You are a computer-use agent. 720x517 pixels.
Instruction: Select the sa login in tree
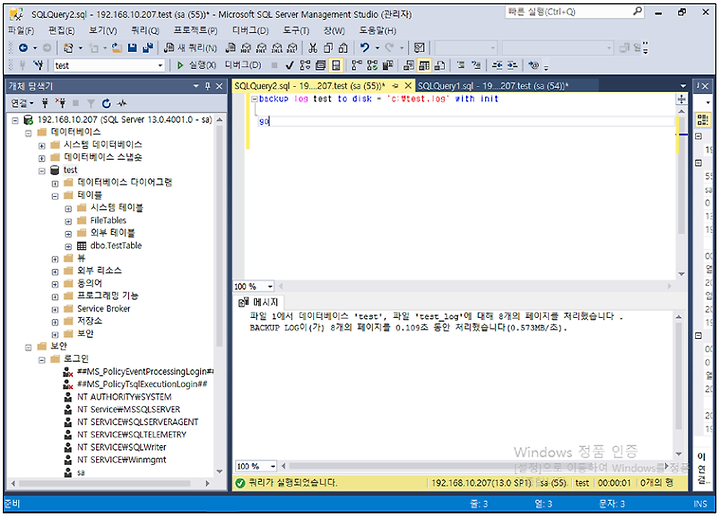click(x=81, y=472)
